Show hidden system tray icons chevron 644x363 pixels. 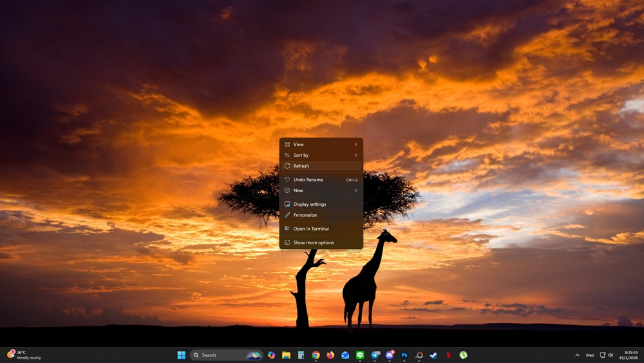pyautogui.click(x=577, y=355)
